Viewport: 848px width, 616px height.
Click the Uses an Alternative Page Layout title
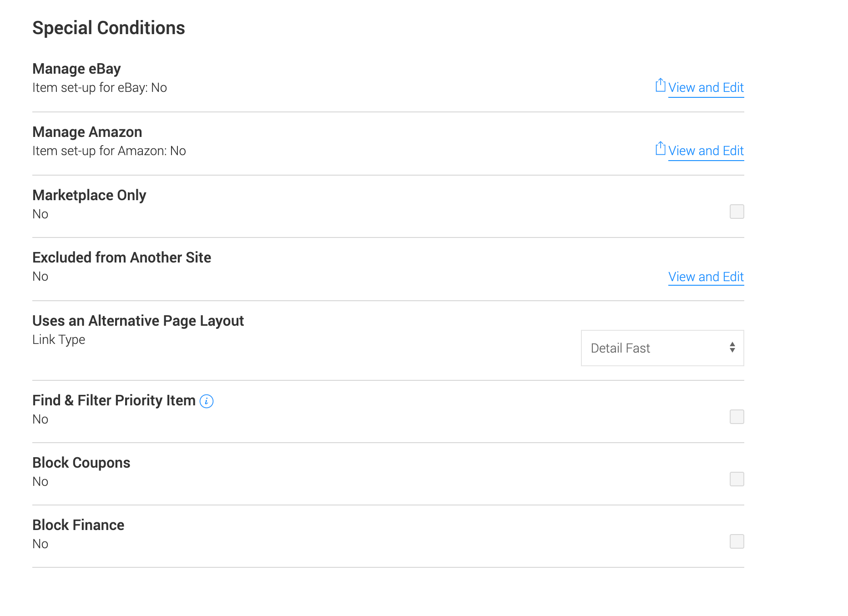pyautogui.click(x=138, y=321)
